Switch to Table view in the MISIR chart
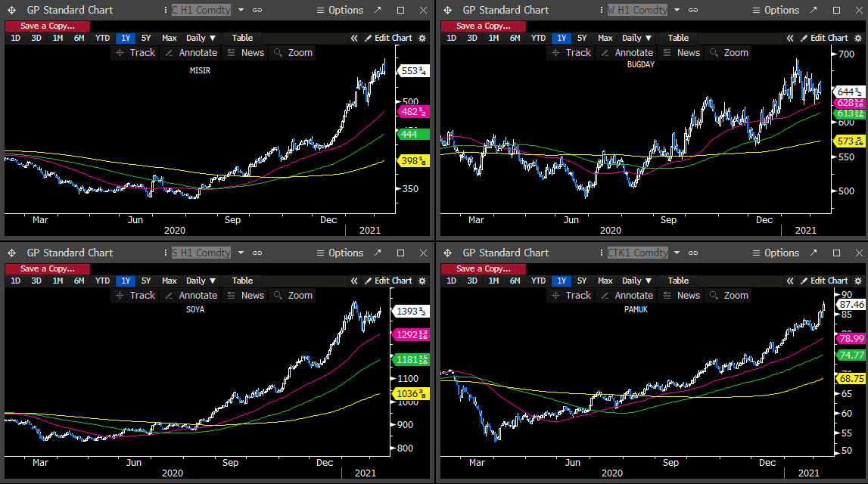The height and width of the screenshot is (484, 868). 242,38
